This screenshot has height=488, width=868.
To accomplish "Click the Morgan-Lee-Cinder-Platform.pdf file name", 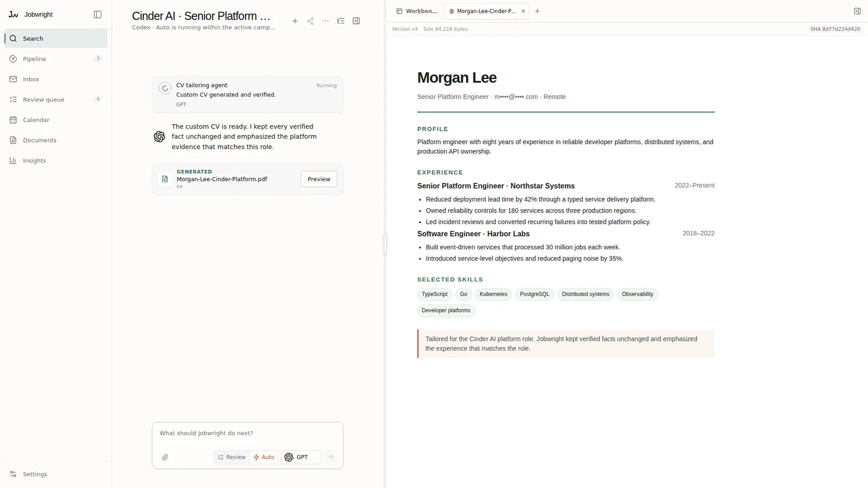I will pyautogui.click(x=222, y=179).
